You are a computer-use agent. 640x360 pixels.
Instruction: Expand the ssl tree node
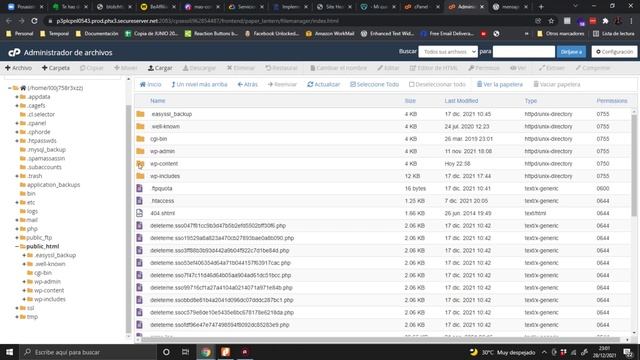click(17, 308)
